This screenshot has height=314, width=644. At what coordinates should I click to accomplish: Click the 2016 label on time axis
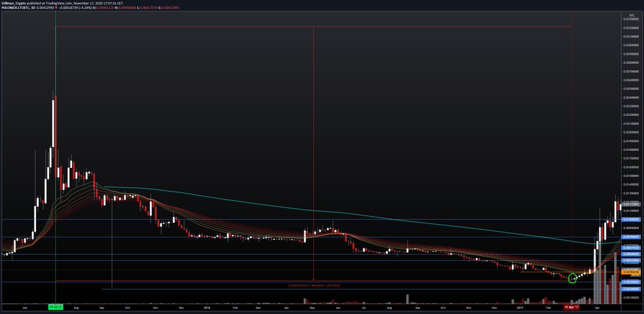[x=207, y=308]
